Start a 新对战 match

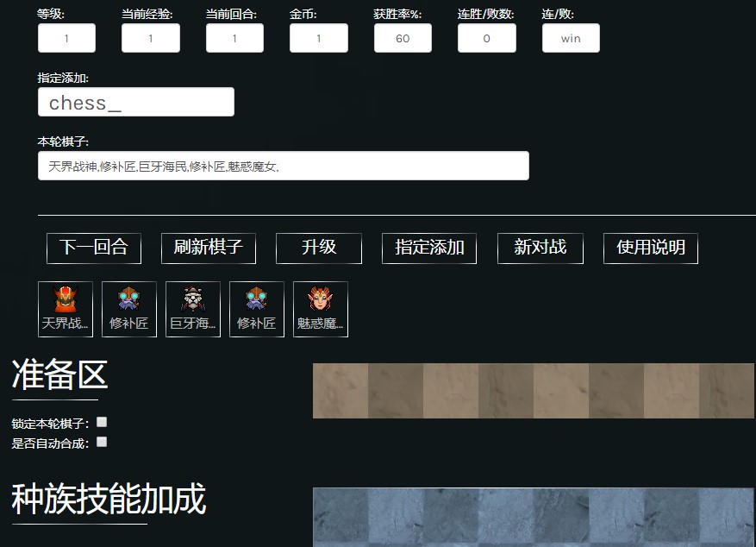540,248
